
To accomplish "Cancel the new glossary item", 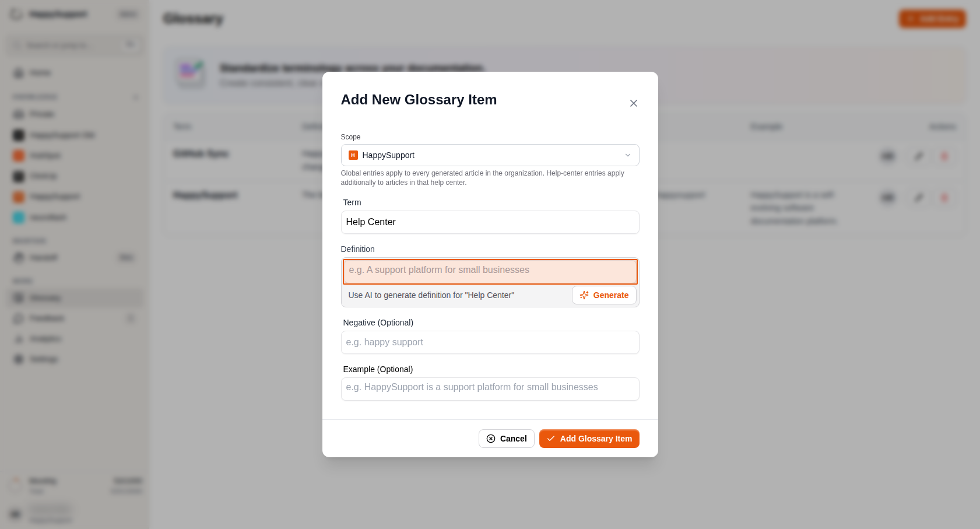I will [x=506, y=439].
